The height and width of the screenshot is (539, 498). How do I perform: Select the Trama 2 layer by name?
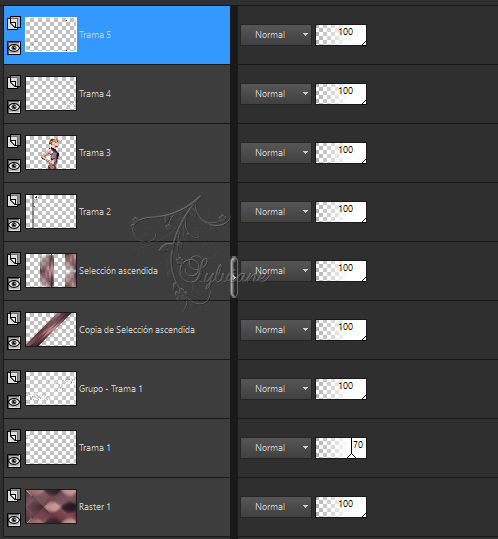(95, 212)
